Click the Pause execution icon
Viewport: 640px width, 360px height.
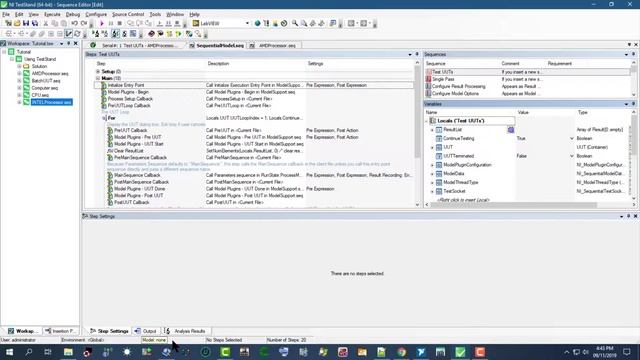(x=111, y=23)
